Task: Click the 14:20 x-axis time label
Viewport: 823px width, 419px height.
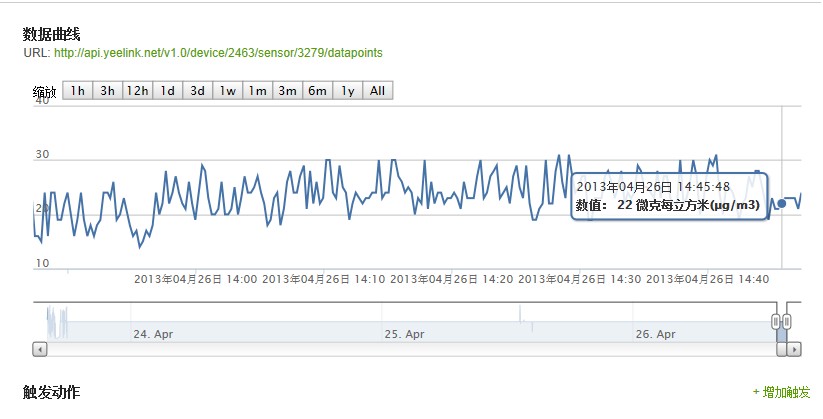Action: coord(452,279)
